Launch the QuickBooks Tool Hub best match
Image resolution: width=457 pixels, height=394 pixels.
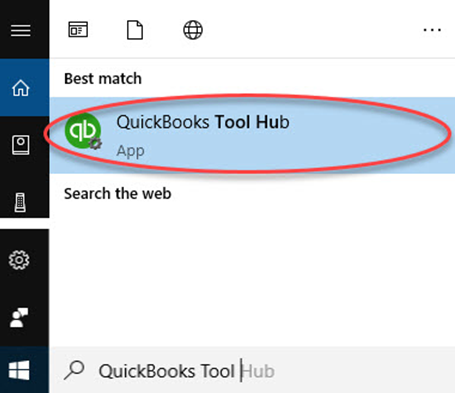(252, 135)
